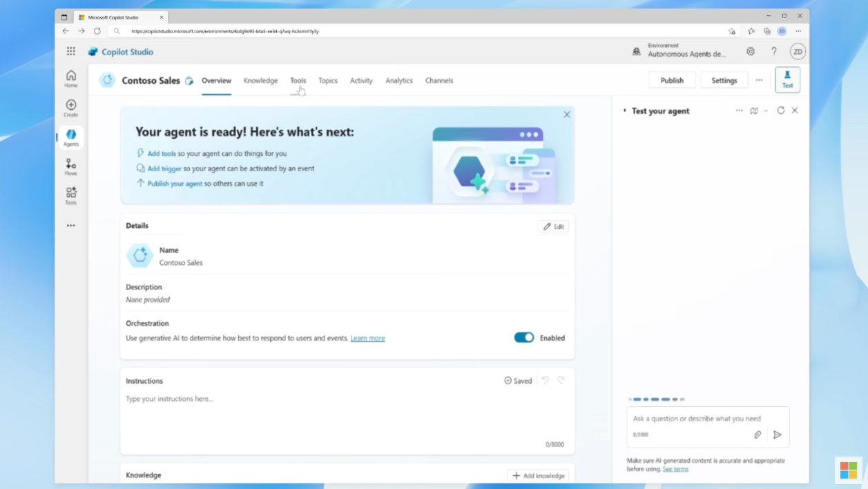
Task: Open browser settings and more menu
Action: [798, 31]
